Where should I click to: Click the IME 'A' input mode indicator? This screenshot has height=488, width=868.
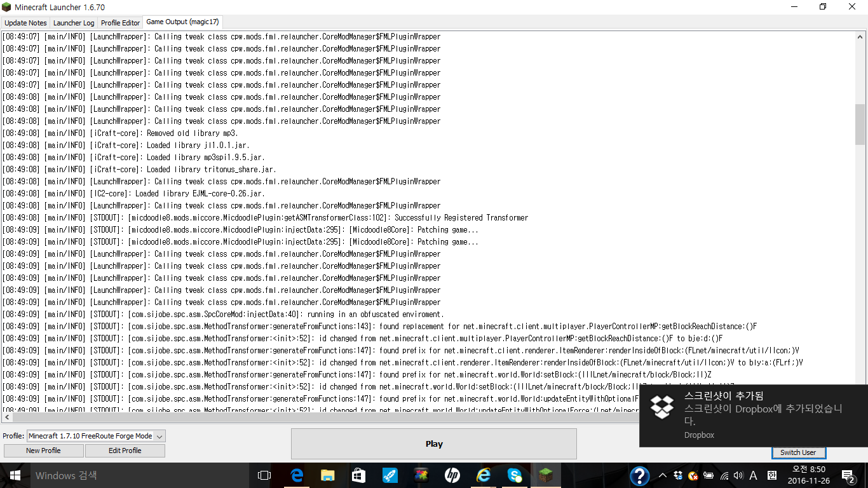pos(754,475)
